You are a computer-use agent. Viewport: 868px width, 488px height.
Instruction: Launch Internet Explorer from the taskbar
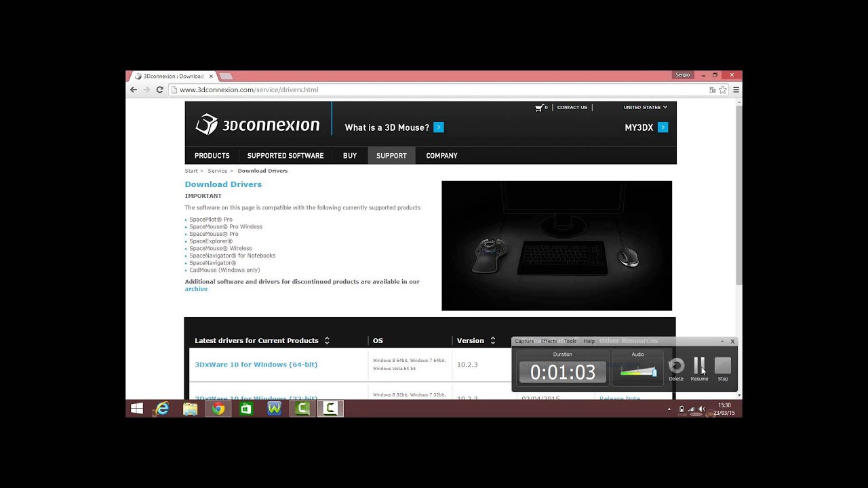[162, 409]
